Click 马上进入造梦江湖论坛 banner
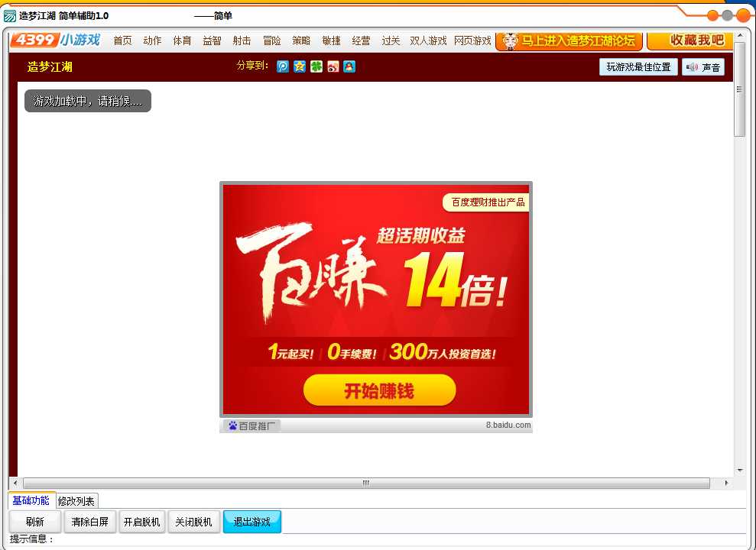 (569, 41)
